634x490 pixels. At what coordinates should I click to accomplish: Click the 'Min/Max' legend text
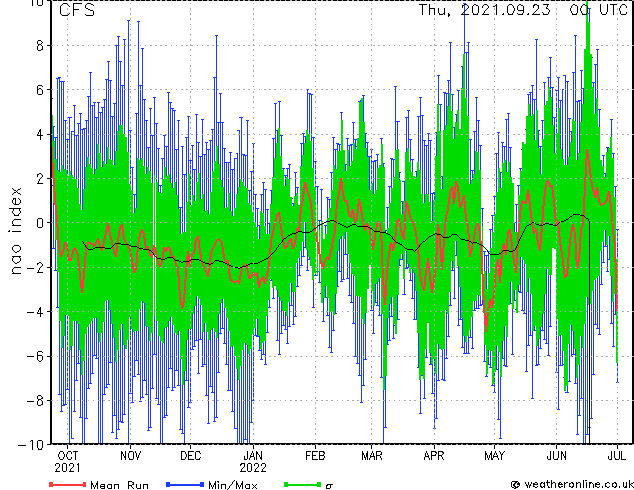coord(233,485)
